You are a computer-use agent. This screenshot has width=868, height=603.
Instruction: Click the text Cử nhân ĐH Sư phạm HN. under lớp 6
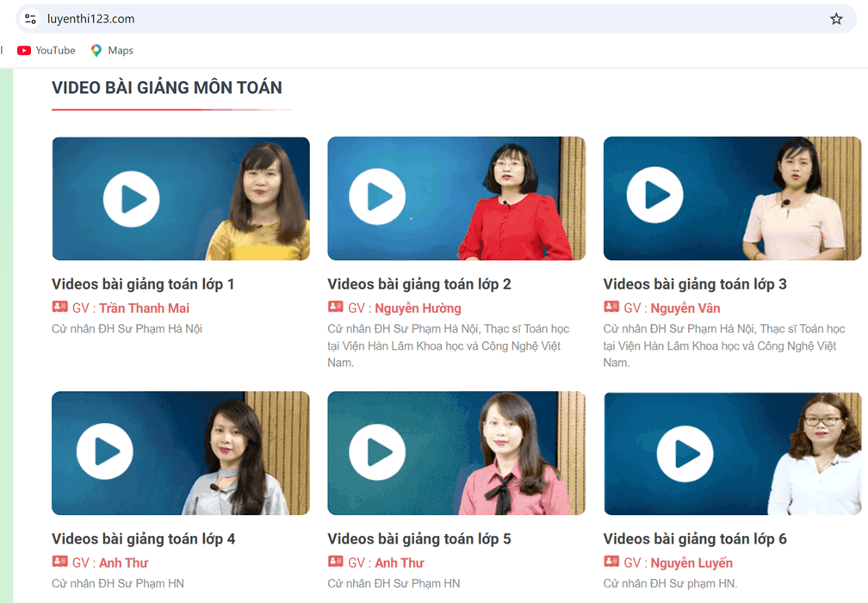click(x=670, y=584)
